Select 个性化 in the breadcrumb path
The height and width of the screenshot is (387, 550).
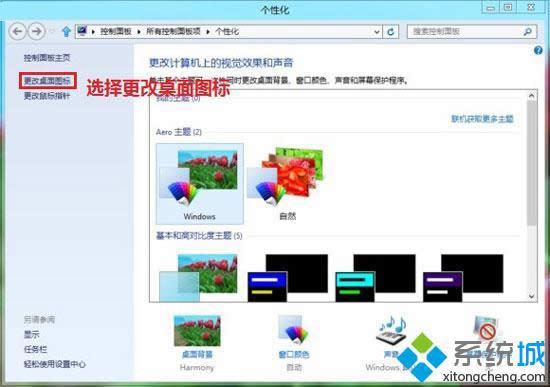(227, 32)
